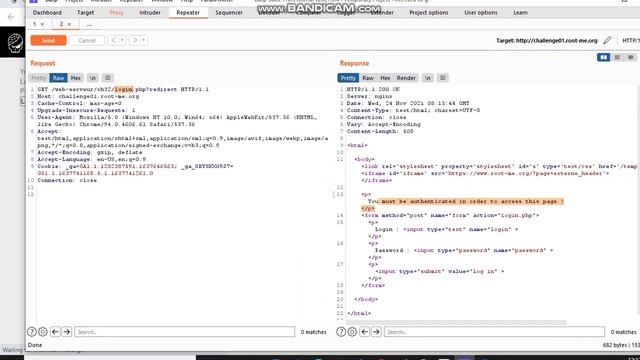This screenshot has width=640, height=360.
Task: Click the skull logo in browser window
Action: [x=15, y=43]
